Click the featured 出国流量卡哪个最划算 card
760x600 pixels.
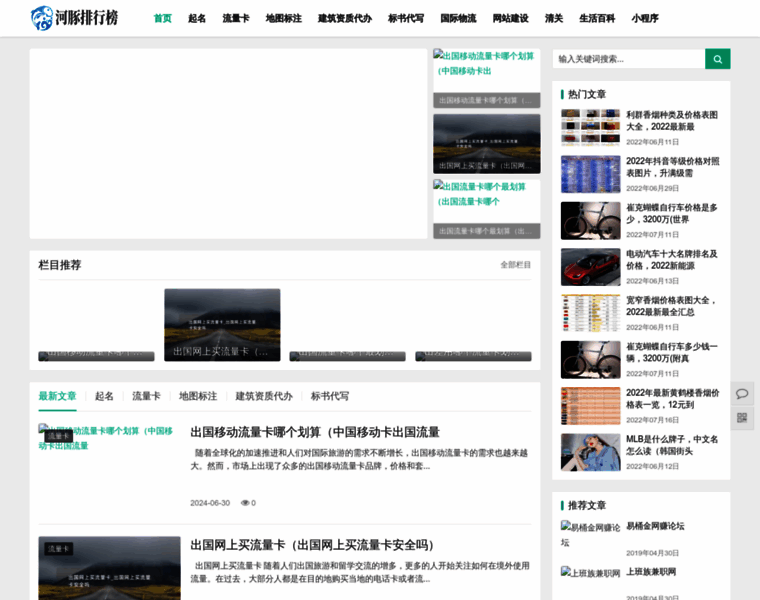[x=487, y=209]
